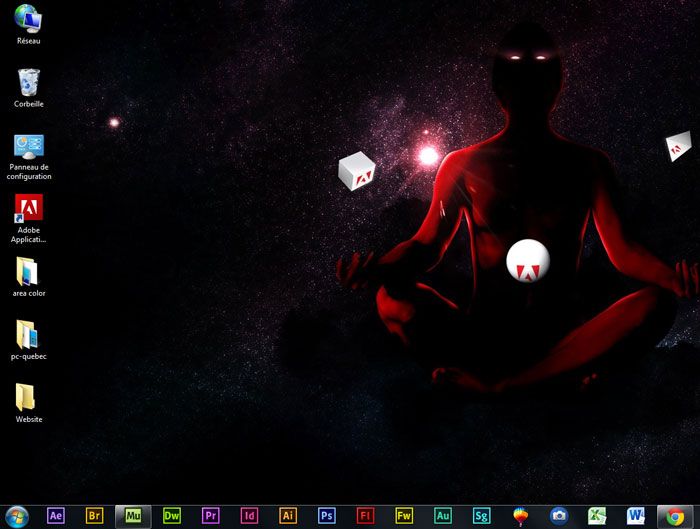This screenshot has width=700, height=529.
Task: Select the area color folder
Action: [29, 277]
